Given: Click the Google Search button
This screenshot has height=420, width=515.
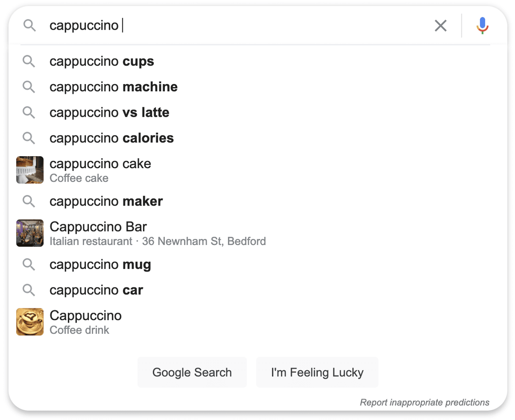Looking at the screenshot, I should click(x=192, y=372).
